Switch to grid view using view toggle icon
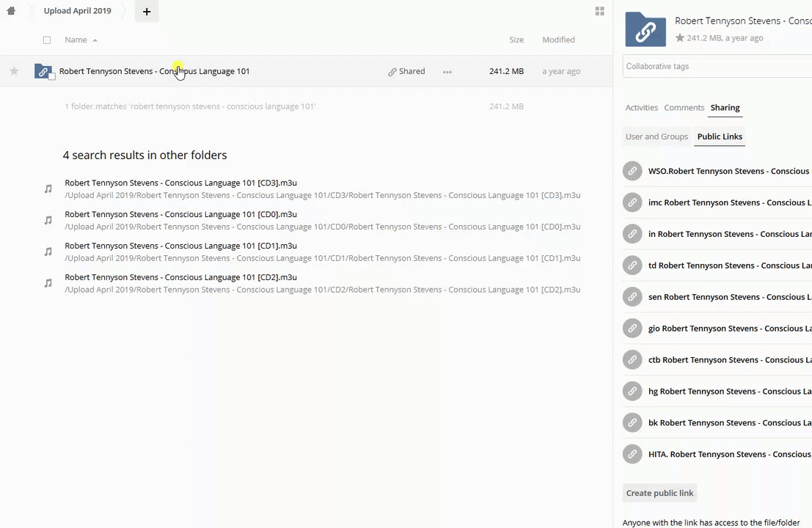 (599, 11)
